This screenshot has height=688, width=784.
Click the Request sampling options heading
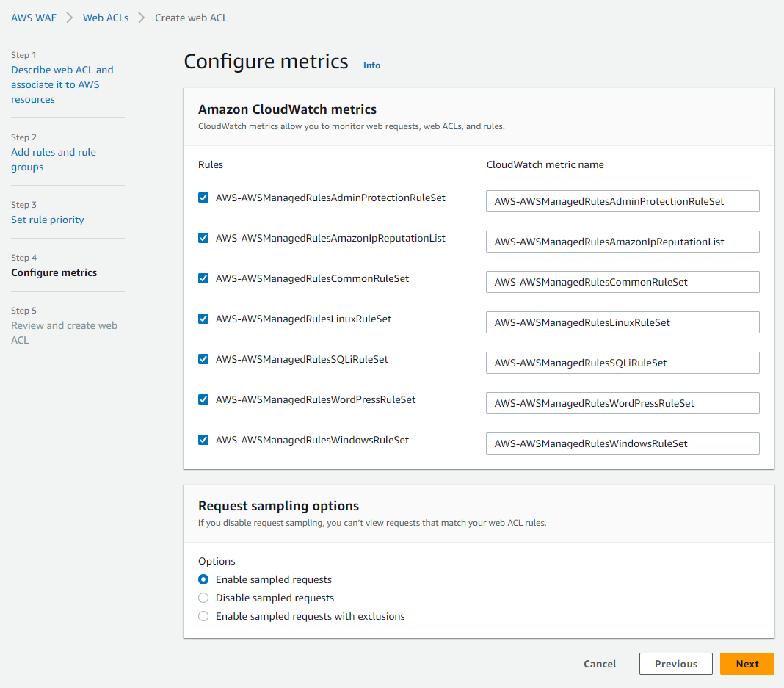278,506
